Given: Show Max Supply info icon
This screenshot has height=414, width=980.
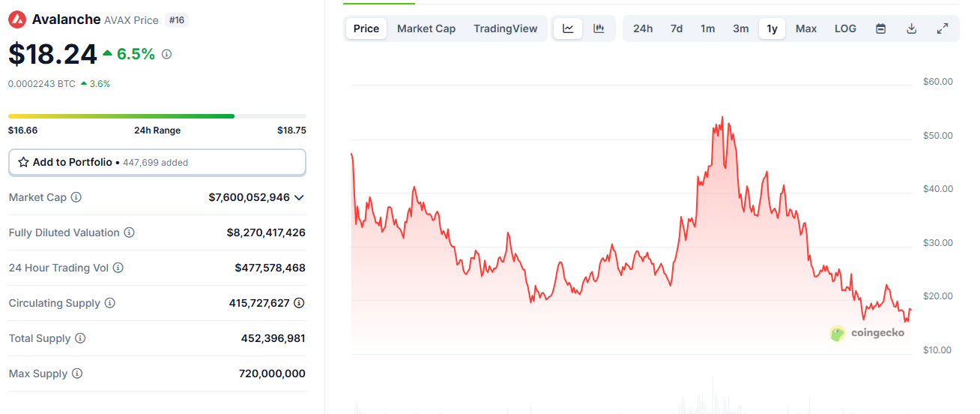Looking at the screenshot, I should (x=77, y=373).
